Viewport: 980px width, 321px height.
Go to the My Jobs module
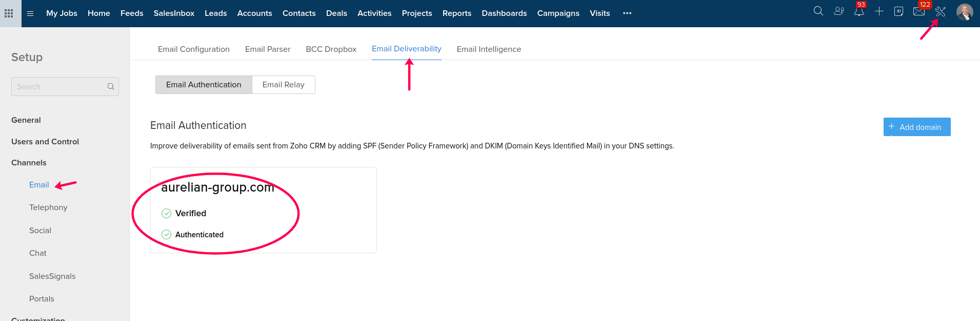[x=62, y=13]
